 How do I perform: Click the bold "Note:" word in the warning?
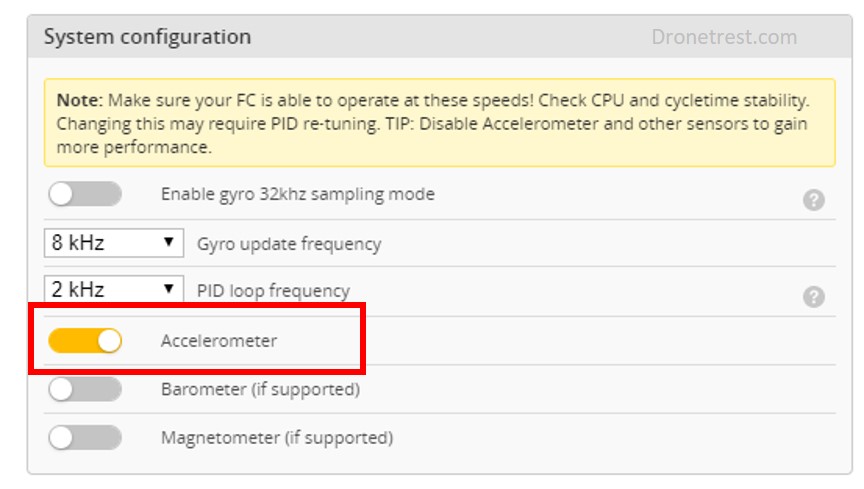point(79,101)
